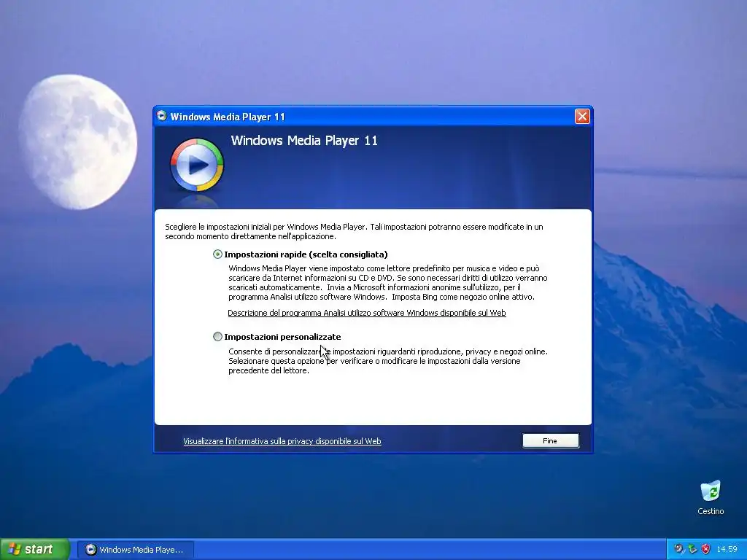Open the privacy informativa link at bottom
This screenshot has width=747, height=560.
pyautogui.click(x=282, y=441)
